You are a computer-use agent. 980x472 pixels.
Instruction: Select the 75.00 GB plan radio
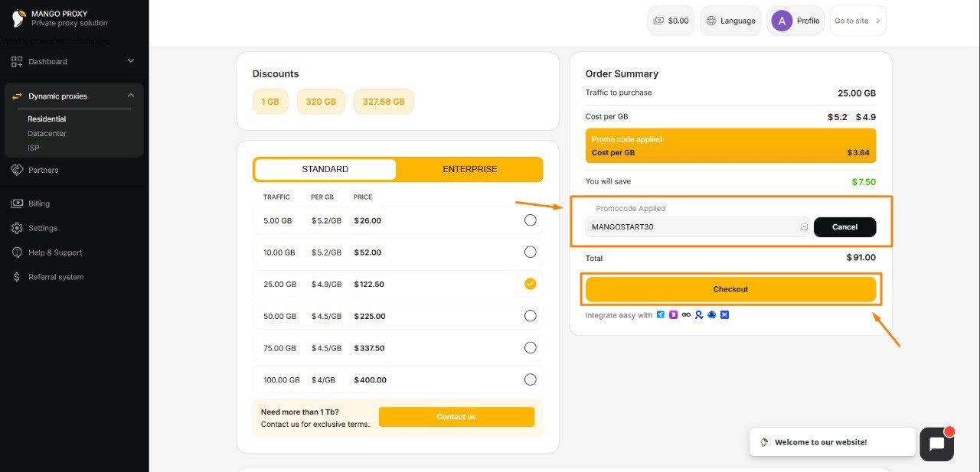coord(531,347)
